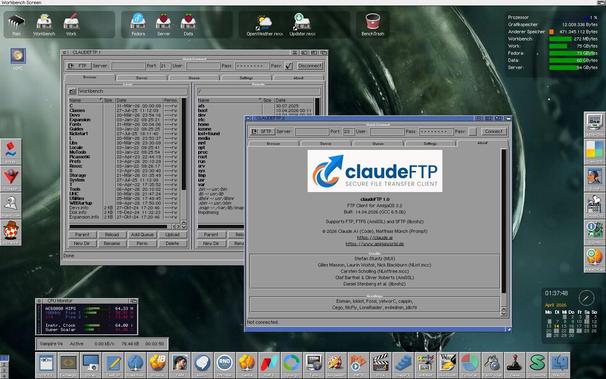Open the Fedora drive icon

(x=138, y=24)
